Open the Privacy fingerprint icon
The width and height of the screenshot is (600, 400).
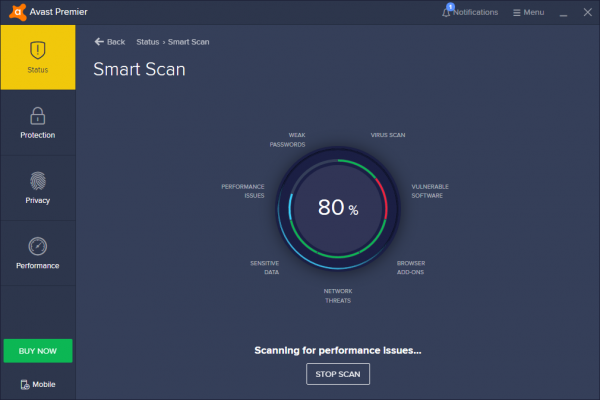[x=37, y=180]
